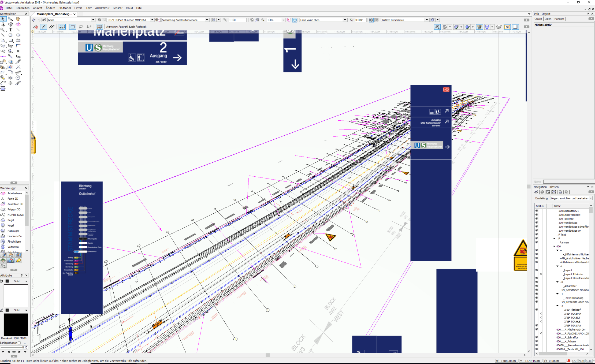This screenshot has height=364, width=595.
Task: Open the Mittlere Perspektive dropdown
Action: [x=426, y=20]
